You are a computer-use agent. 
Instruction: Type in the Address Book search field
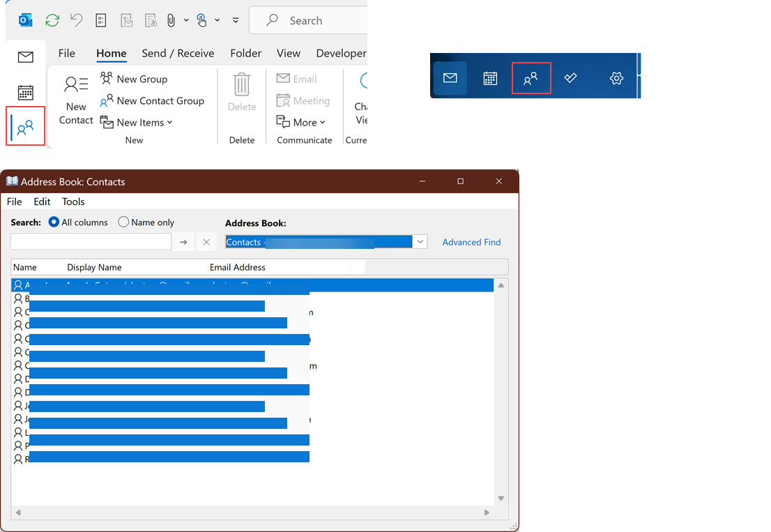point(91,241)
